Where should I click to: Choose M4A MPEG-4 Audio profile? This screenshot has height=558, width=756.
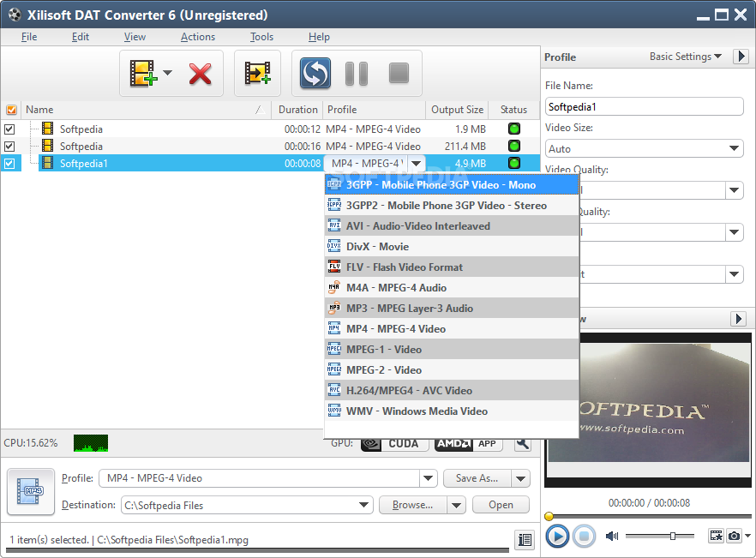[x=452, y=287]
